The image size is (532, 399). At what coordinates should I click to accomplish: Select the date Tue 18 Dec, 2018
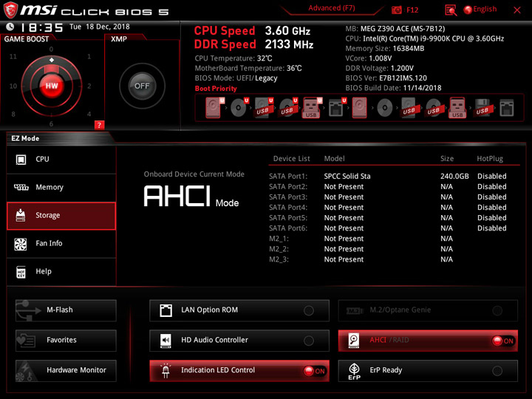100,27
